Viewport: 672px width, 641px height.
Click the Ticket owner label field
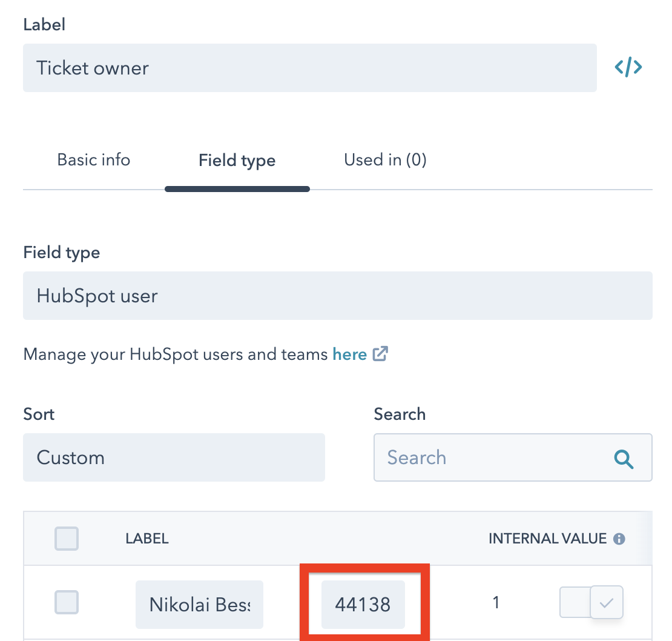click(x=309, y=68)
